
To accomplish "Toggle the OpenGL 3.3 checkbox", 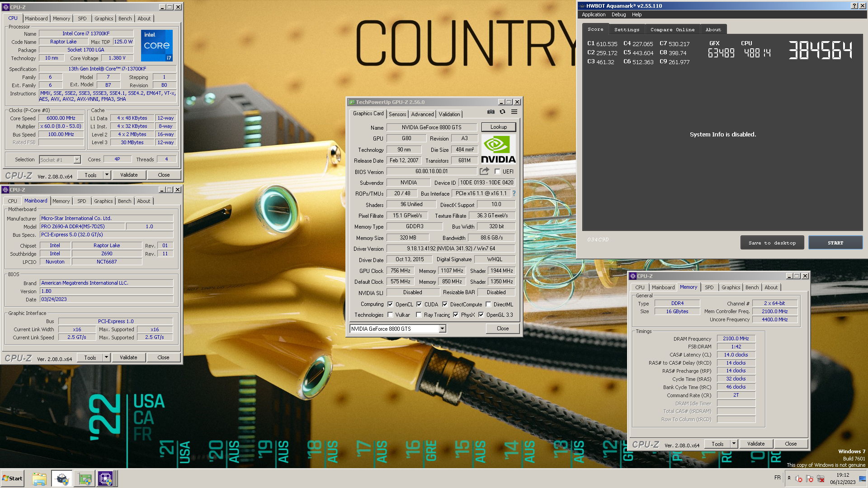I will 481,315.
